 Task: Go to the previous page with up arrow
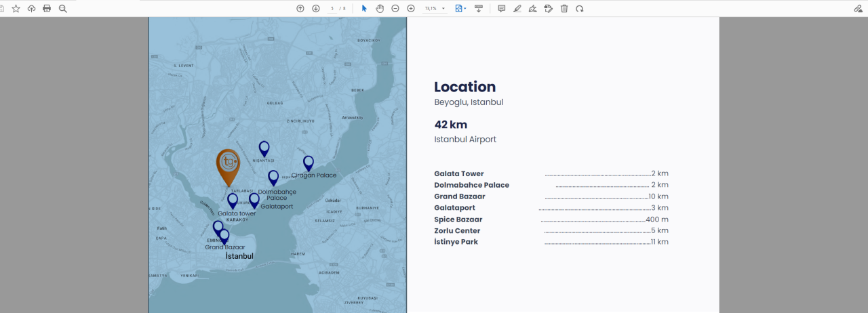pyautogui.click(x=300, y=8)
